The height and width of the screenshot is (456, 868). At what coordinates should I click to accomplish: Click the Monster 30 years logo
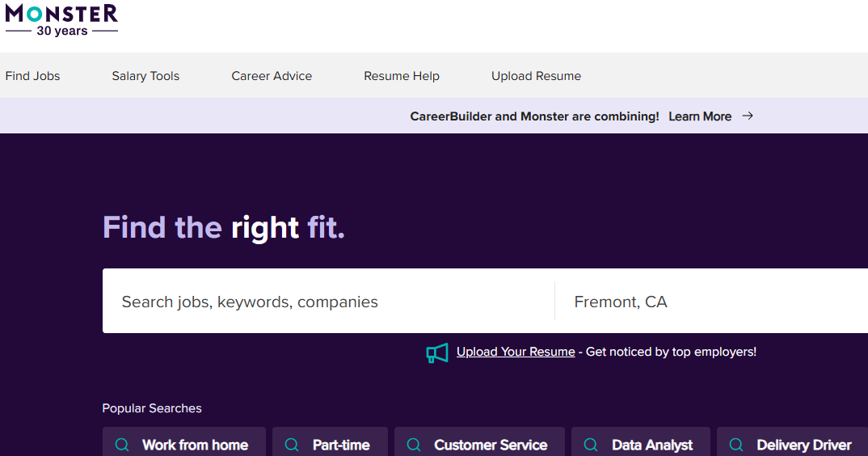click(x=61, y=20)
